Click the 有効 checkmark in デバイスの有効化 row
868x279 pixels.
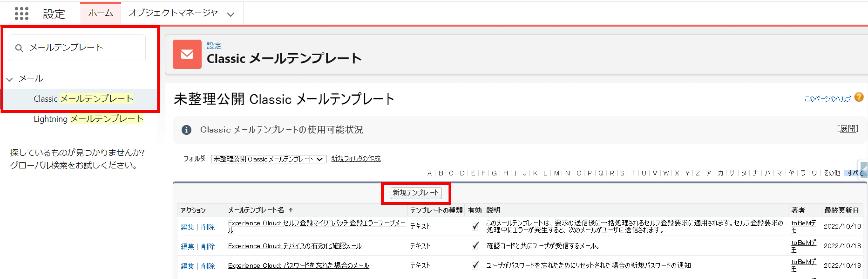coord(475,246)
